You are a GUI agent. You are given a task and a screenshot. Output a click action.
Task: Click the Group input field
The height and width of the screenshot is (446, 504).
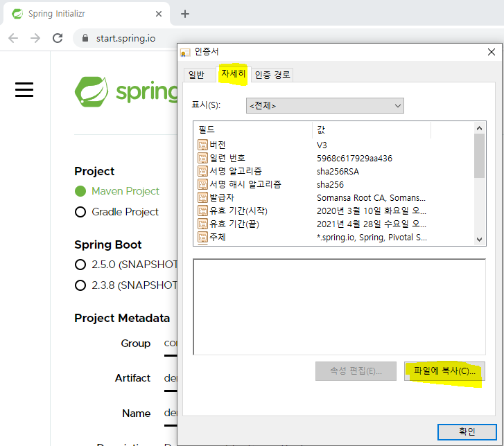(171, 344)
